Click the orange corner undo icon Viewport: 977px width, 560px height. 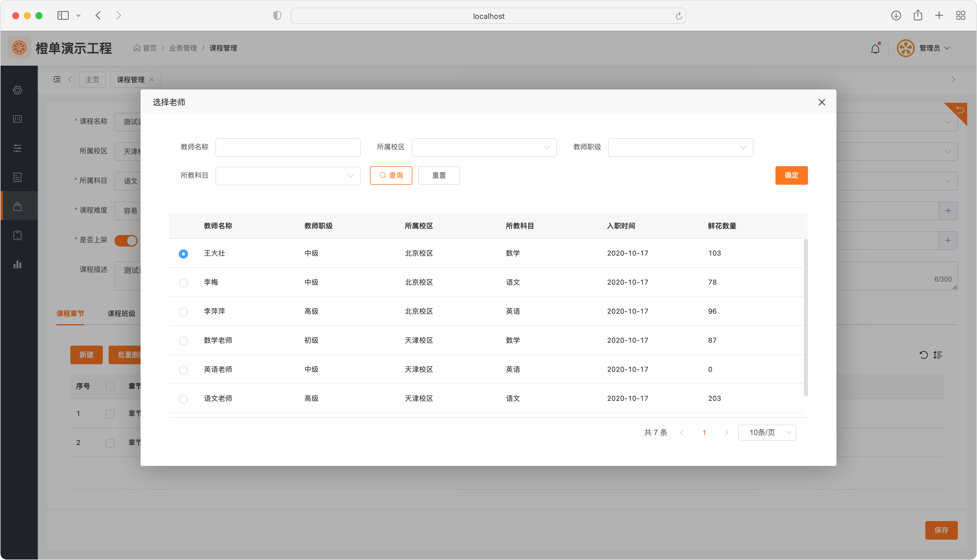tap(960, 110)
